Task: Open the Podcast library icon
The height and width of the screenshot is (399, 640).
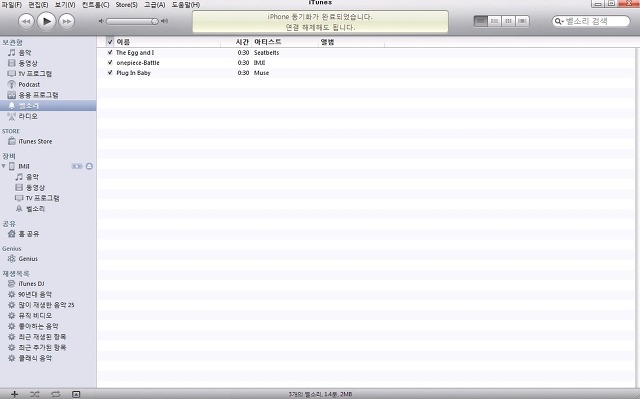Action: click(11, 84)
